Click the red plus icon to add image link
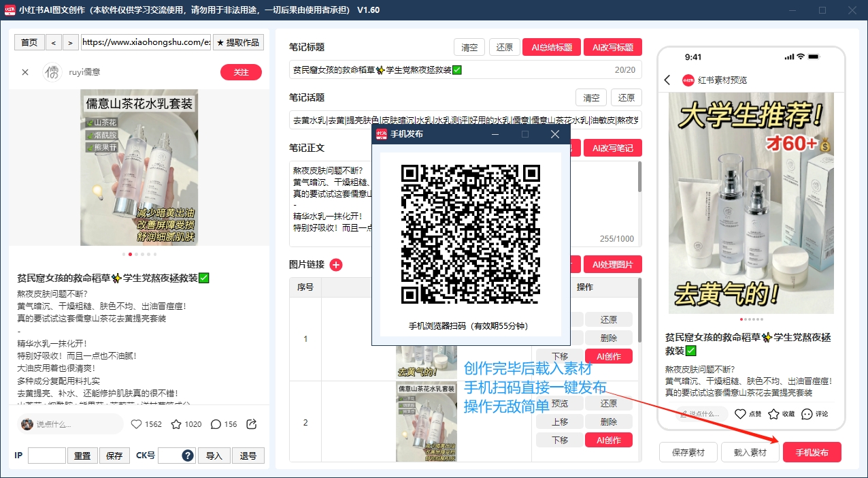This screenshot has width=868, height=478. 336,265
